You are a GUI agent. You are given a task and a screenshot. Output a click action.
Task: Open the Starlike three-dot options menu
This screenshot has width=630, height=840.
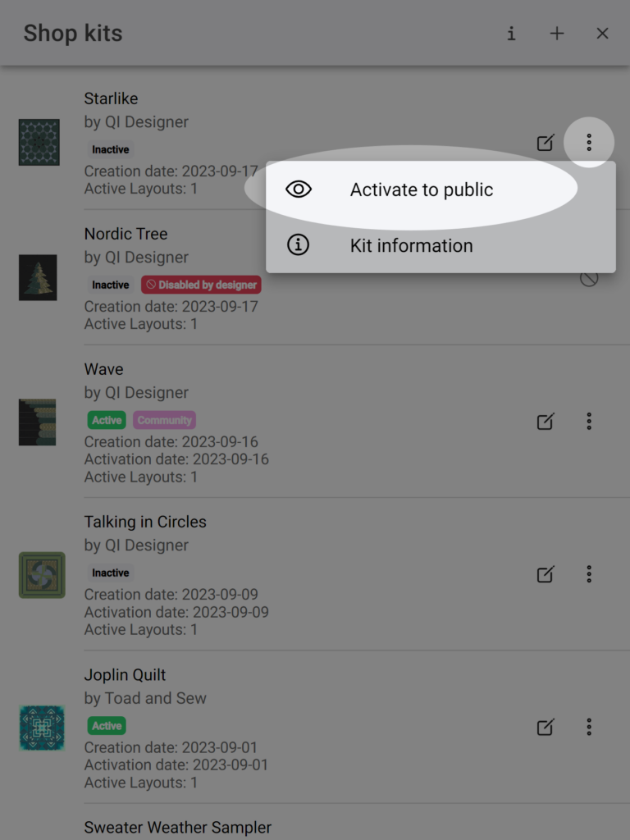click(x=589, y=143)
